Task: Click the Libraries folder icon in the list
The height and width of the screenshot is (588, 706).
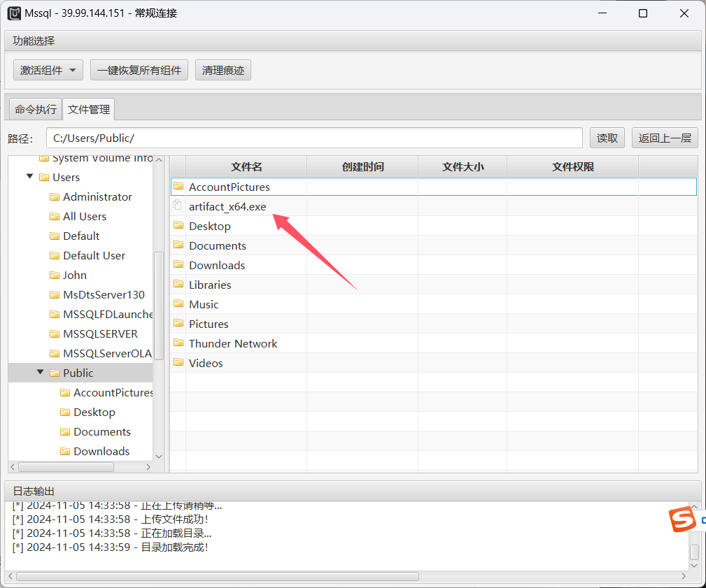Action: [178, 284]
